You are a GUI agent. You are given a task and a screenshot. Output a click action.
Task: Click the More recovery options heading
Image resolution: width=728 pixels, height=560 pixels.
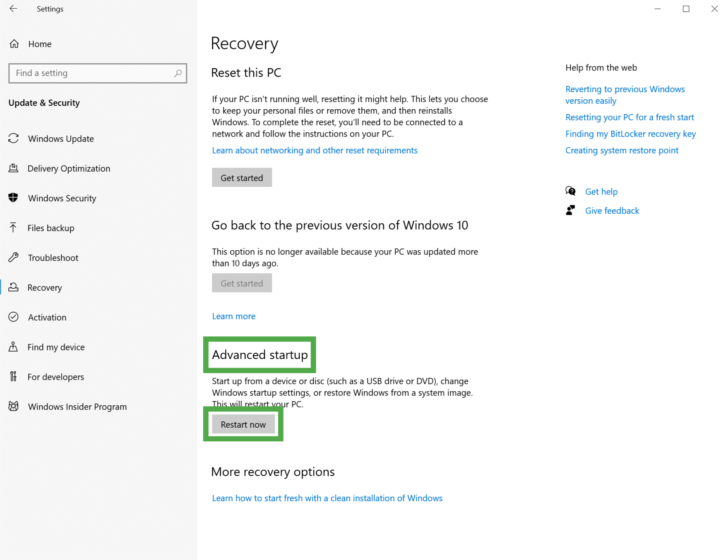[x=273, y=472]
